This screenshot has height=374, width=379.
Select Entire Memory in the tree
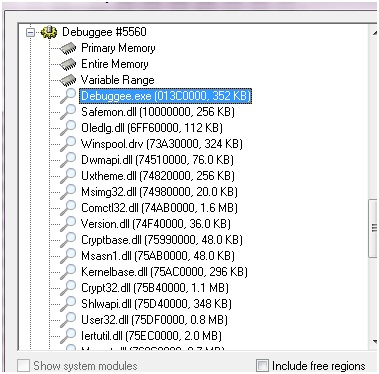[115, 64]
